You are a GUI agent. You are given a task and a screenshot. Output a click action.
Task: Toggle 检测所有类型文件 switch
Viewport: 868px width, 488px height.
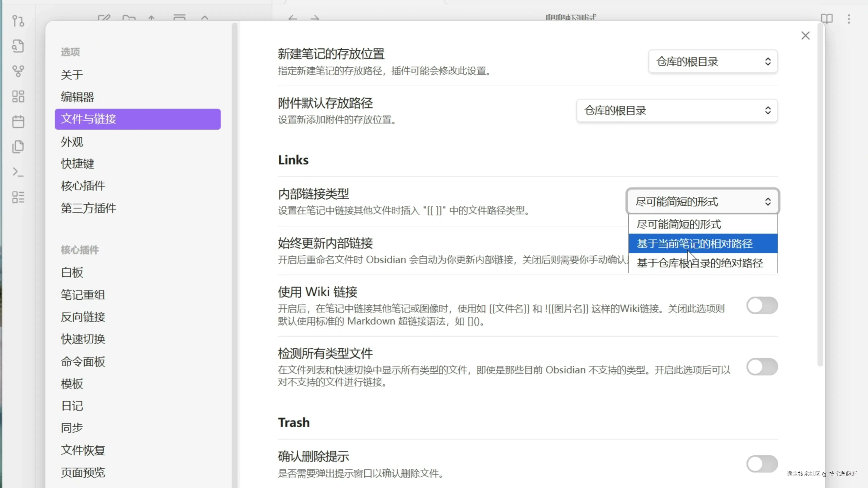click(762, 367)
